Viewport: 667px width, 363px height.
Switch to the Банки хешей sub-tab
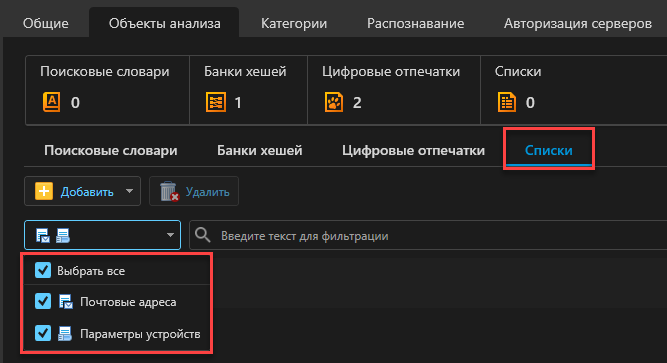259,150
